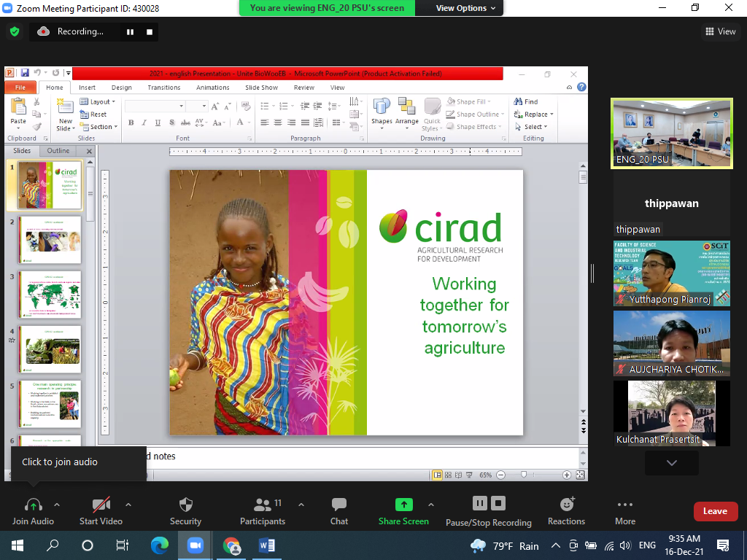Switch to the Insert ribbon tab
Image resolution: width=747 pixels, height=560 pixels.
[x=87, y=87]
